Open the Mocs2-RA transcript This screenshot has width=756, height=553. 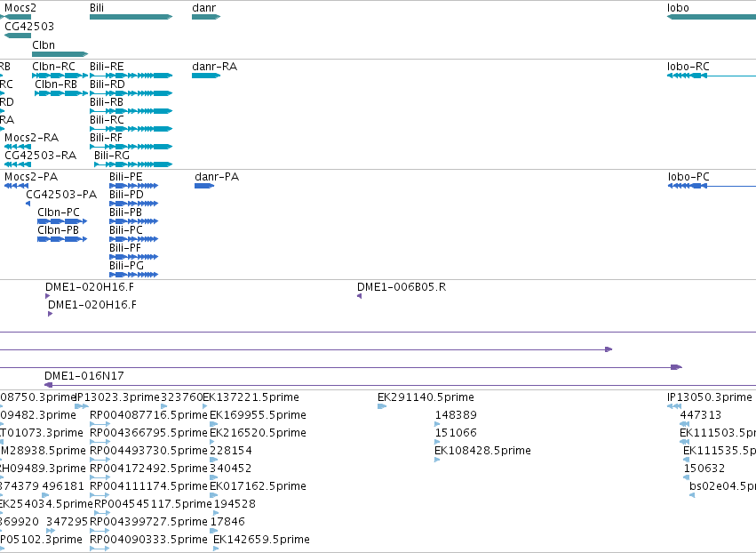coord(18,147)
